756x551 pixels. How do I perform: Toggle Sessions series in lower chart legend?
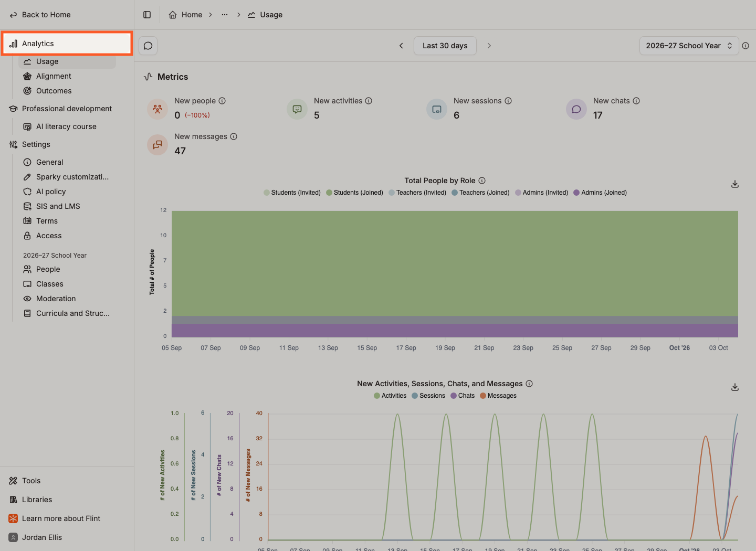tap(428, 396)
